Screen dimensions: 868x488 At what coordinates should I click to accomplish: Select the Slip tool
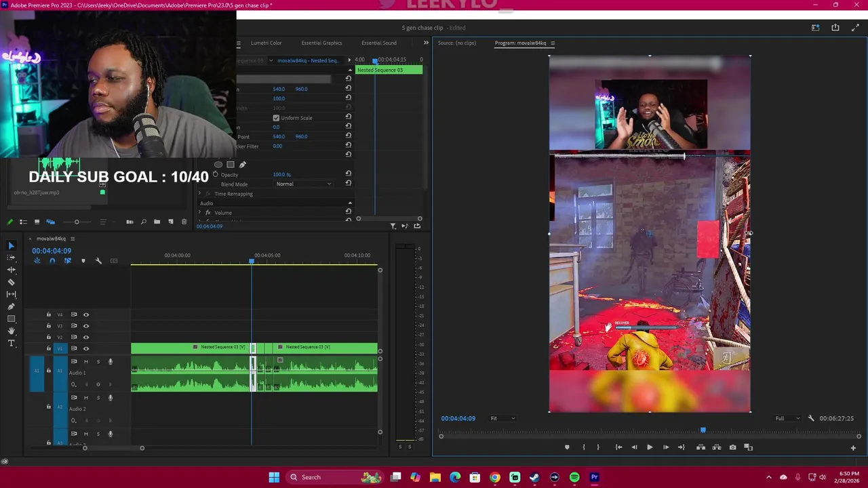(x=12, y=294)
